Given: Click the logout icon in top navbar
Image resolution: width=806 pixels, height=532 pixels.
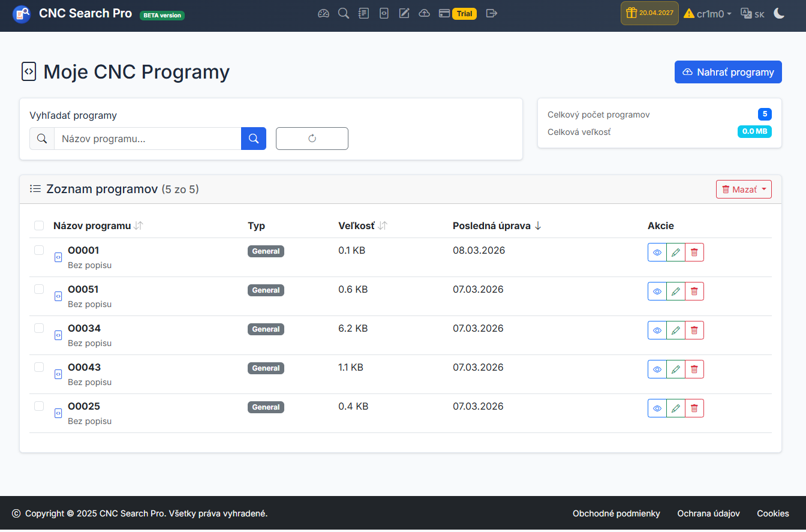Looking at the screenshot, I should [492, 13].
